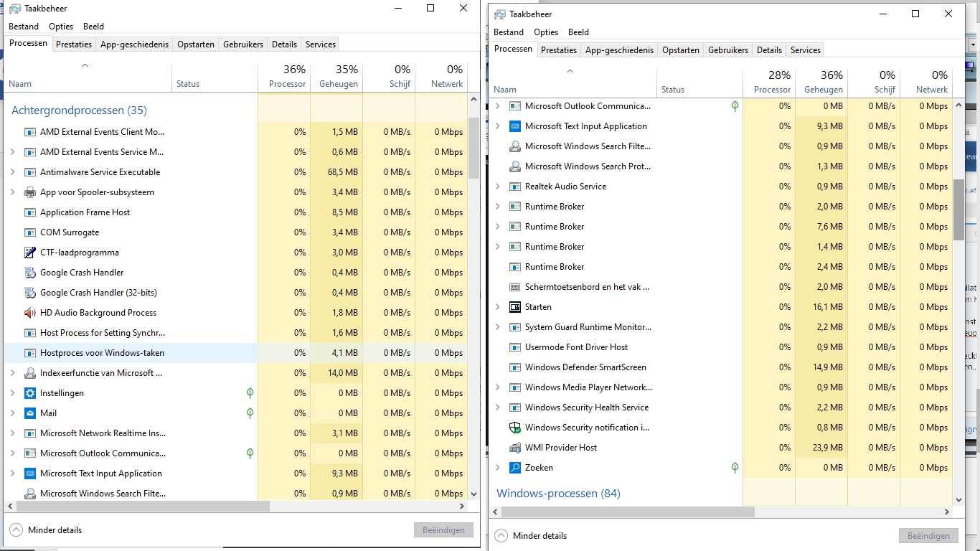Collapse to Minder details in left window
The height and width of the screenshot is (551, 980).
tap(46, 530)
